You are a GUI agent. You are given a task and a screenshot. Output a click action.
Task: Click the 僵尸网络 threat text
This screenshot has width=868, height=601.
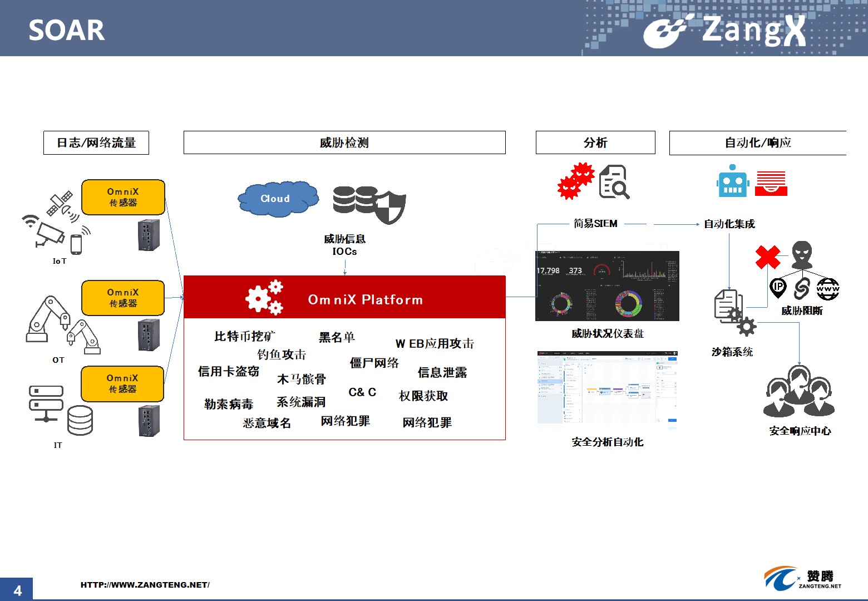pos(374,363)
